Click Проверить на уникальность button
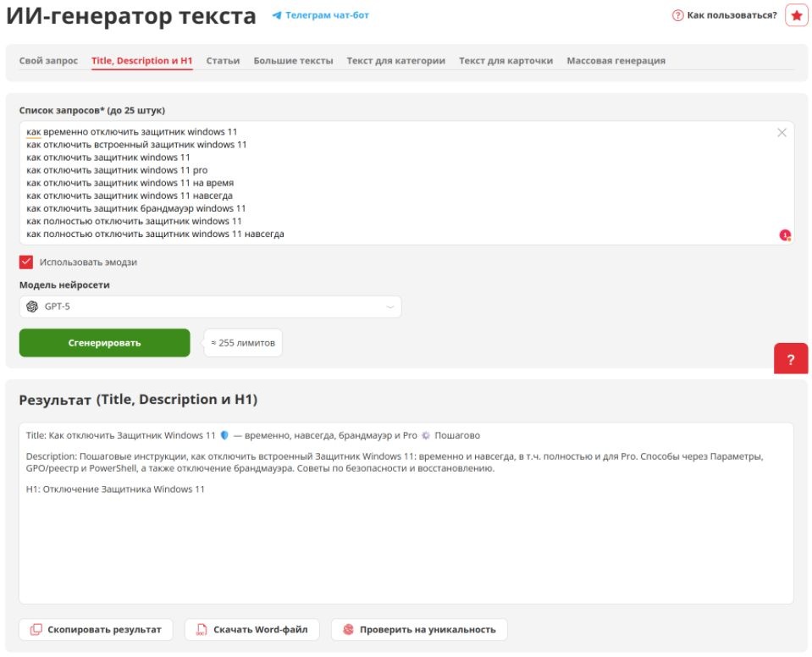The image size is (812, 657). [x=419, y=630]
